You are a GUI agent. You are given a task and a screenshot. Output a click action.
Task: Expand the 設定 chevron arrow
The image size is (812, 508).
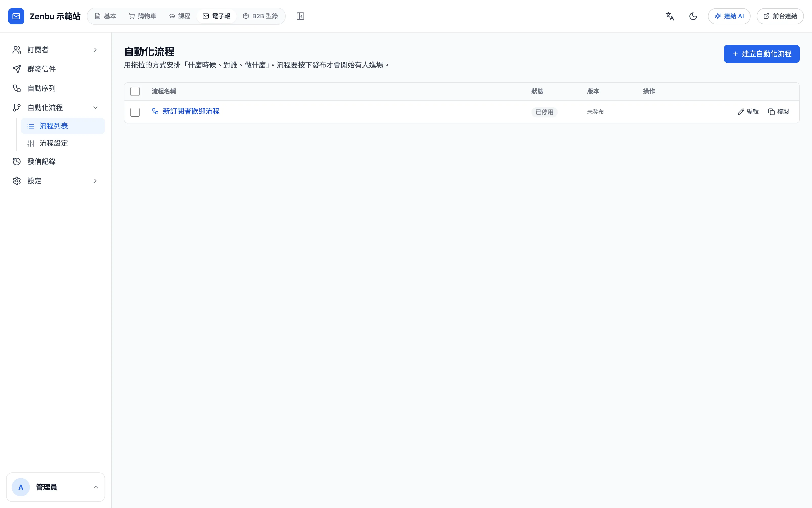coord(95,181)
